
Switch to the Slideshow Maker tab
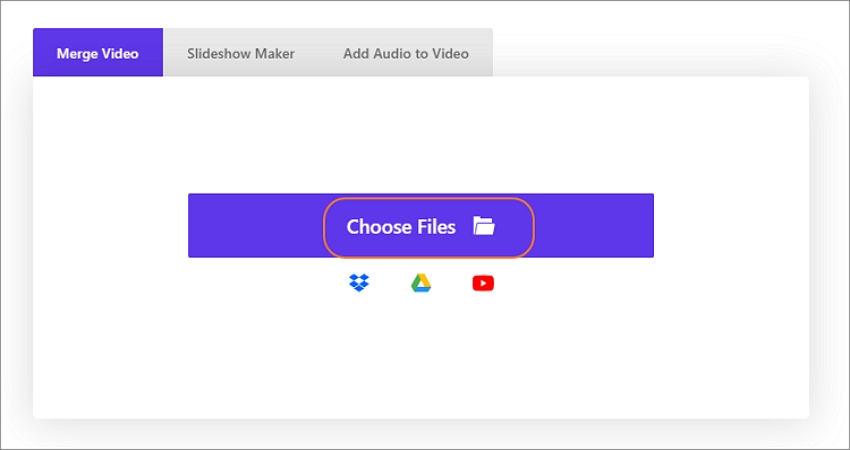tap(241, 54)
